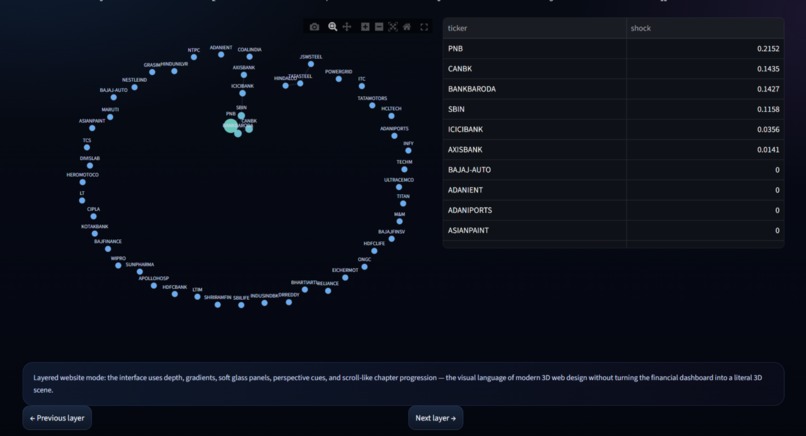
Task: Click the TITAN node in the graph
Action: point(403,204)
